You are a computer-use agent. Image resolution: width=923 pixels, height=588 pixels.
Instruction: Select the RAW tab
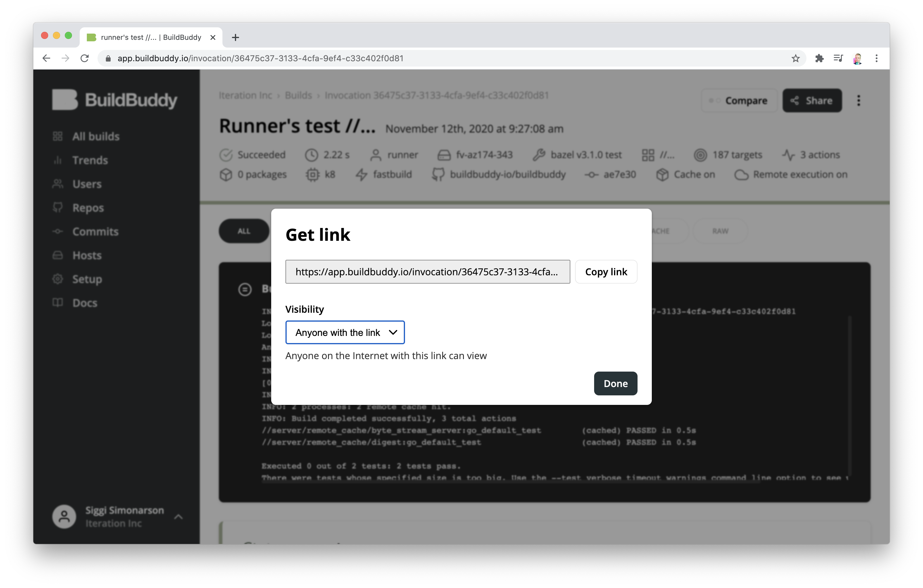tap(720, 231)
